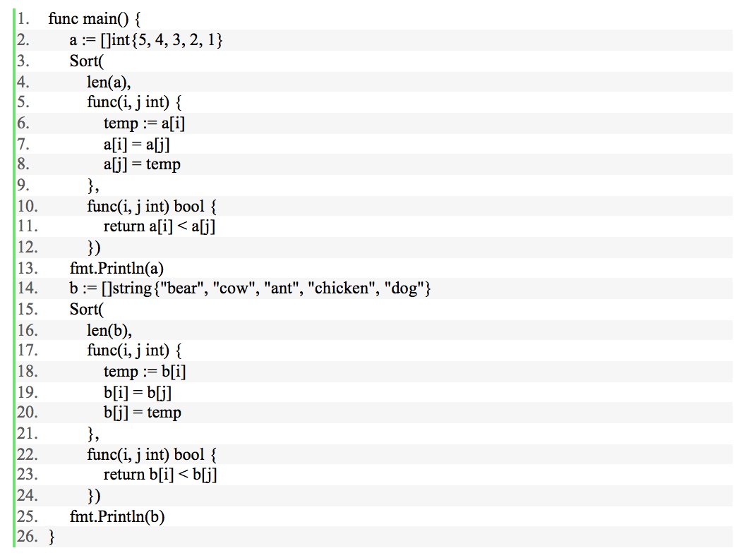Click the "chicken" string in the slice

pos(341,289)
